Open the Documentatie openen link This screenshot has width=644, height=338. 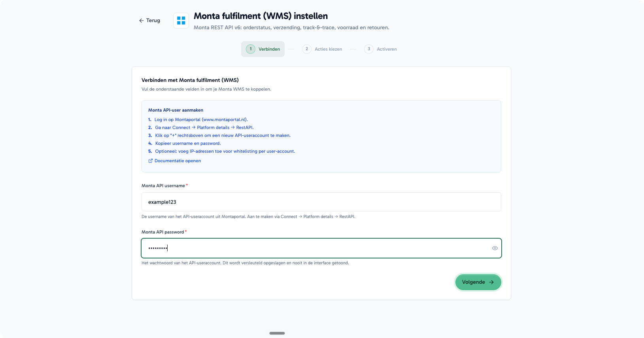pos(178,161)
